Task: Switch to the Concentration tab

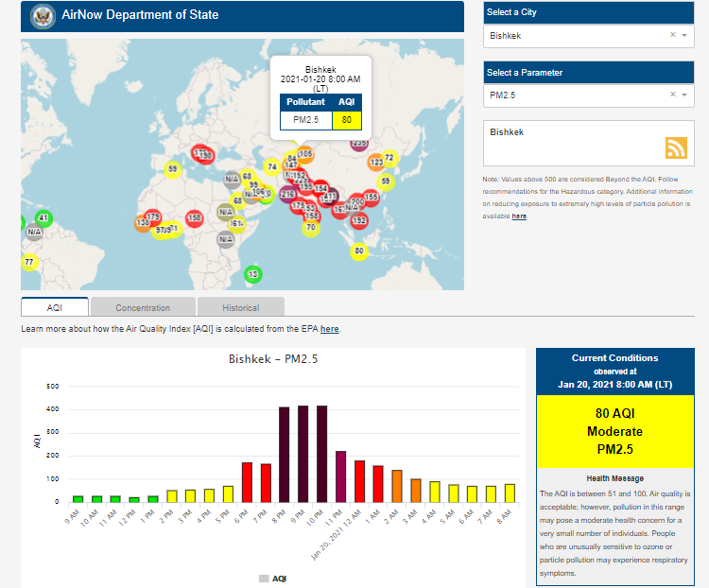Action: click(143, 307)
